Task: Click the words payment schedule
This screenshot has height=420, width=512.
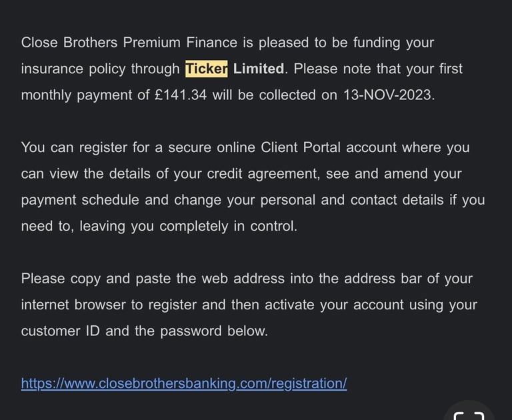Action: click(x=80, y=200)
